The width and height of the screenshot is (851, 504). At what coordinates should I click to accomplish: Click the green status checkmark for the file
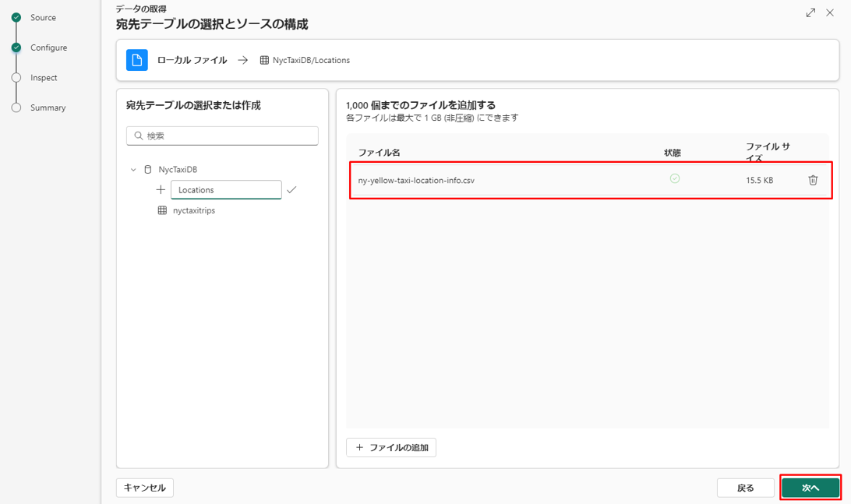pyautogui.click(x=675, y=178)
